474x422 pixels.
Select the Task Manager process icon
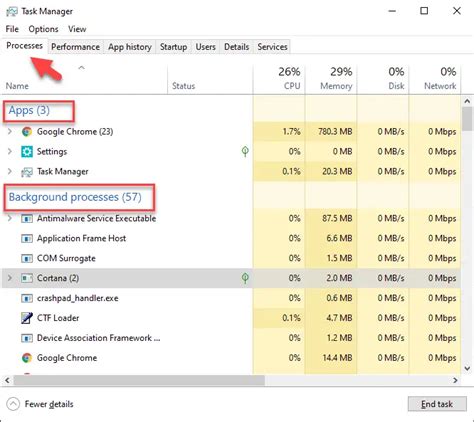(27, 172)
